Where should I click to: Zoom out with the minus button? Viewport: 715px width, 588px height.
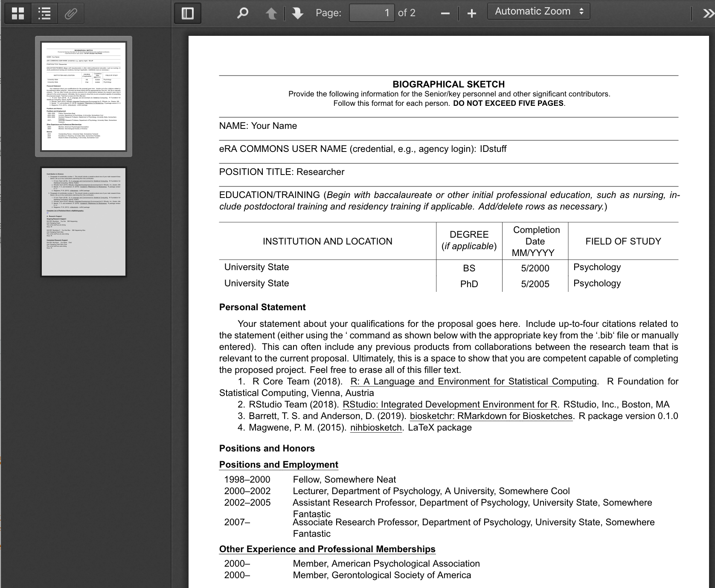[445, 13]
